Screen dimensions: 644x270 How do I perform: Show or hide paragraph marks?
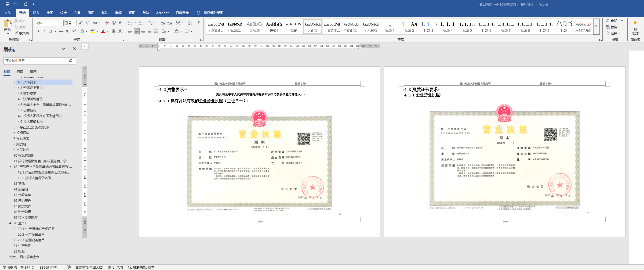pos(198,23)
